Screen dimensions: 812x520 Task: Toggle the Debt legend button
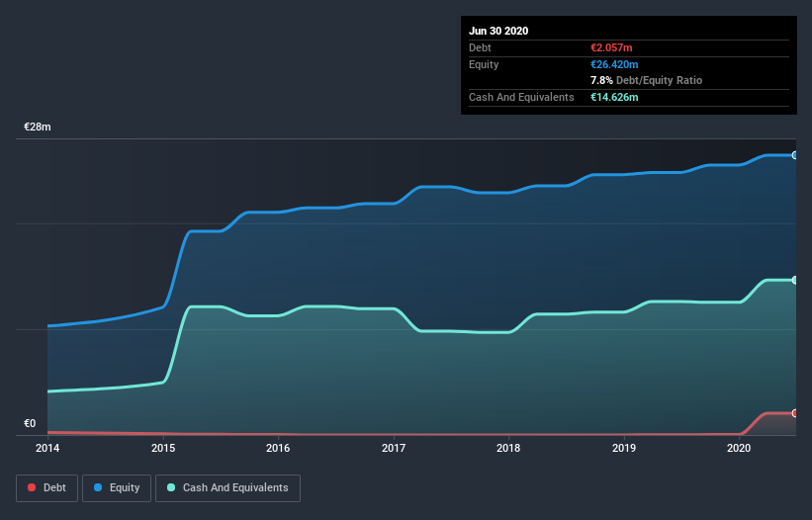(x=47, y=488)
